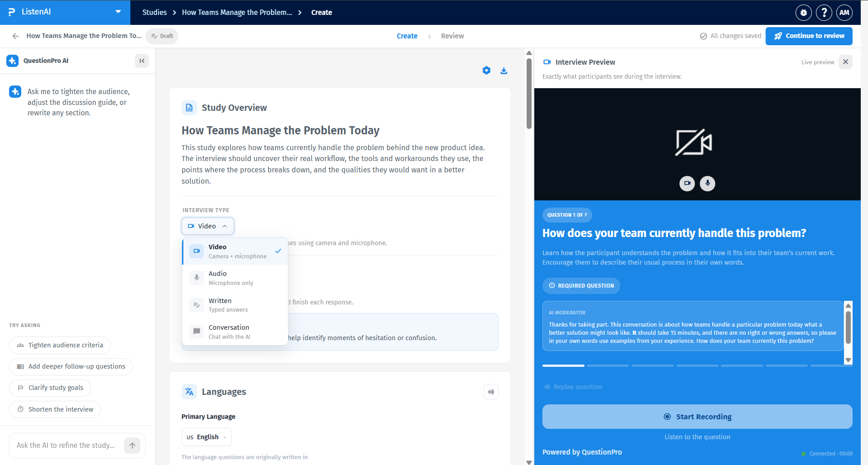
Task: Click the back arrow beside study title
Action: (x=16, y=36)
